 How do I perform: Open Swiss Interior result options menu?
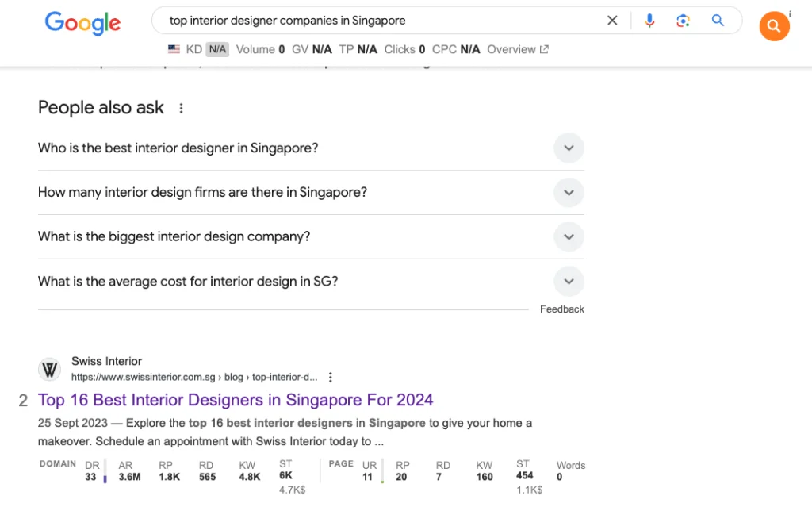(331, 377)
